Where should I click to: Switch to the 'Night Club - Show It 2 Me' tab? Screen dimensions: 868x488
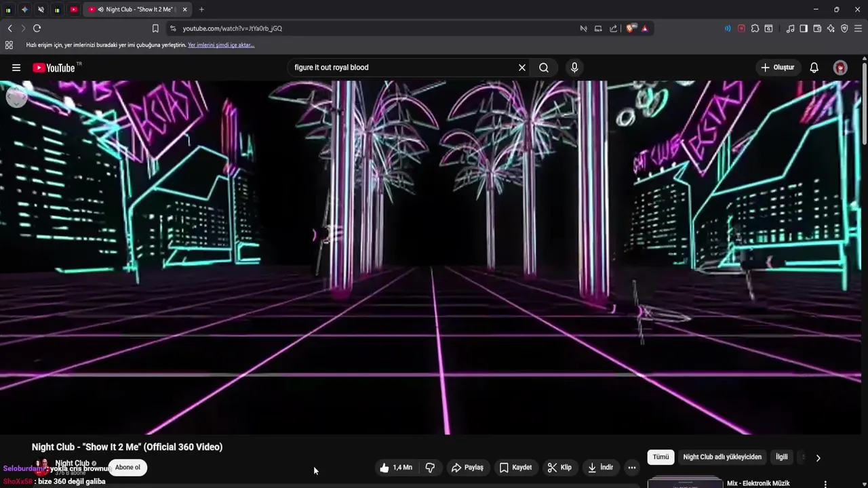pyautogui.click(x=138, y=9)
